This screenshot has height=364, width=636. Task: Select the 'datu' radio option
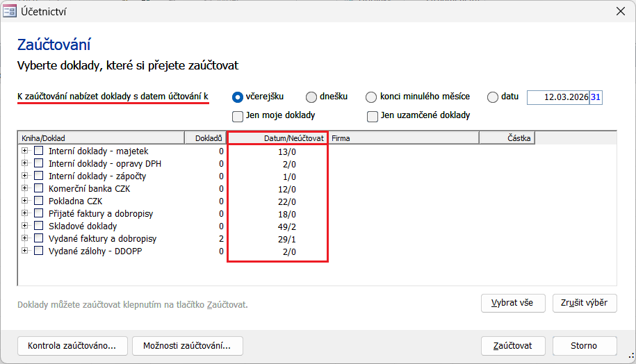point(492,97)
